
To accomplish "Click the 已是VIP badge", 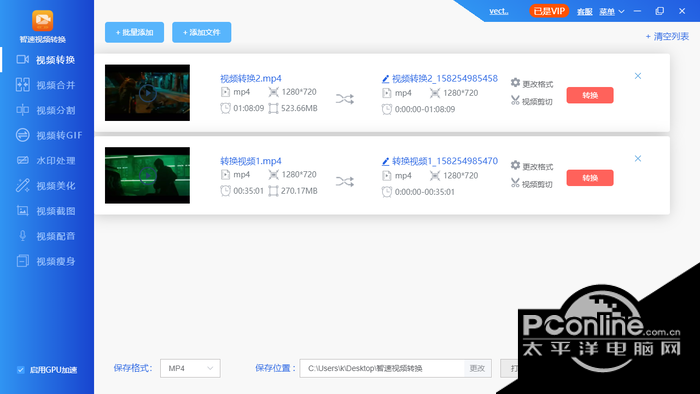I will [x=549, y=11].
